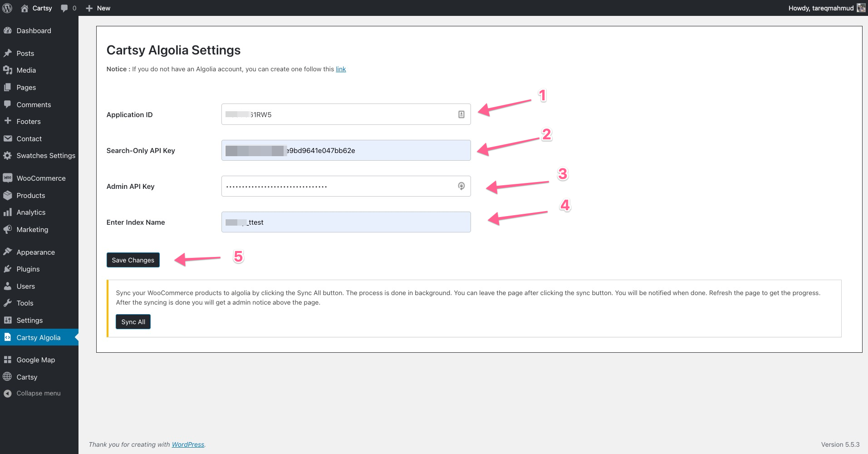Image resolution: width=868 pixels, height=454 pixels.
Task: Click the Users person icon
Action: point(8,286)
